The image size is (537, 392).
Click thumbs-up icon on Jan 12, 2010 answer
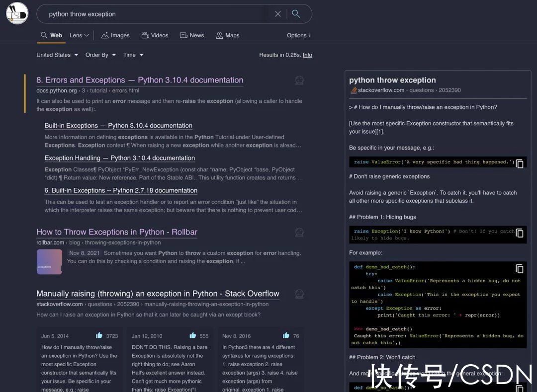193,335
